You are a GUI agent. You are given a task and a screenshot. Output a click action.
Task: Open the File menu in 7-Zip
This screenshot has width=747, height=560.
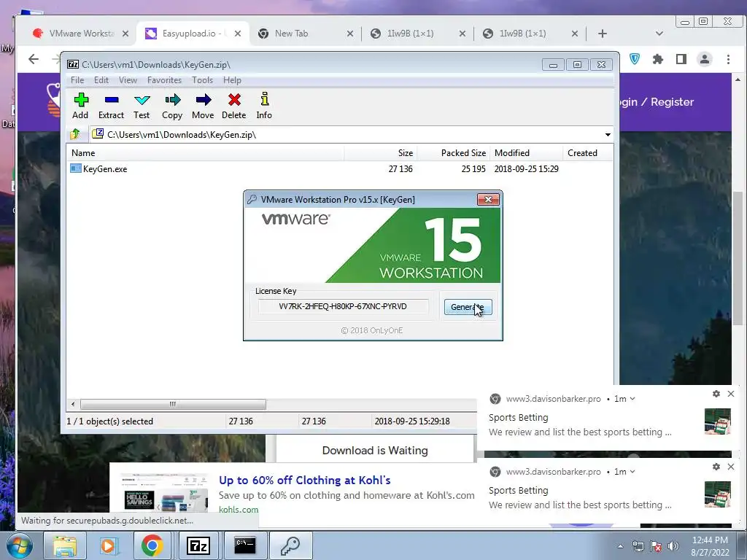[x=77, y=80]
